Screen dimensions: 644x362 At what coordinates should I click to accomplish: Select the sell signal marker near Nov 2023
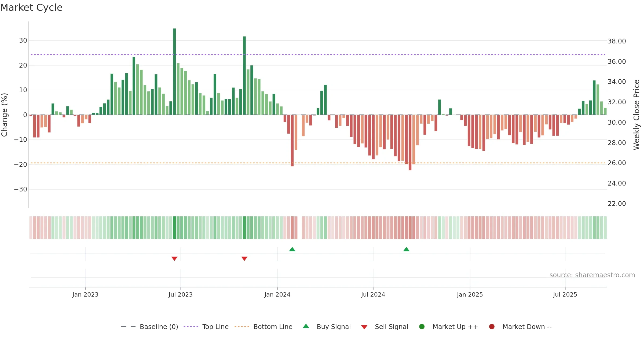[x=244, y=258]
